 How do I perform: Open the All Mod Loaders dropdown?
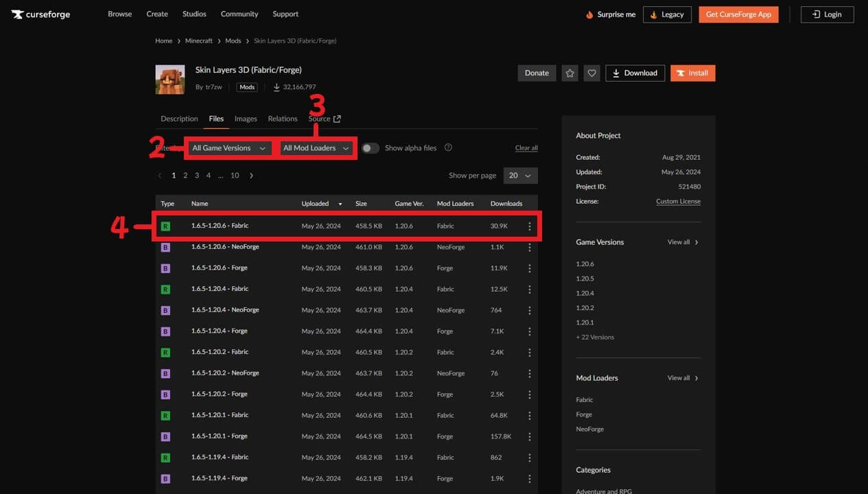[x=316, y=148]
